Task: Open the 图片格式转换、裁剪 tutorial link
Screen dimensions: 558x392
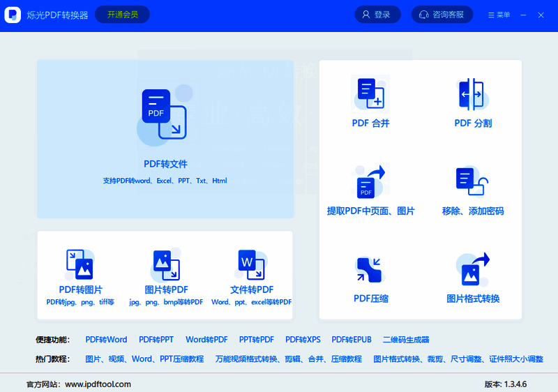Action: tap(458, 359)
